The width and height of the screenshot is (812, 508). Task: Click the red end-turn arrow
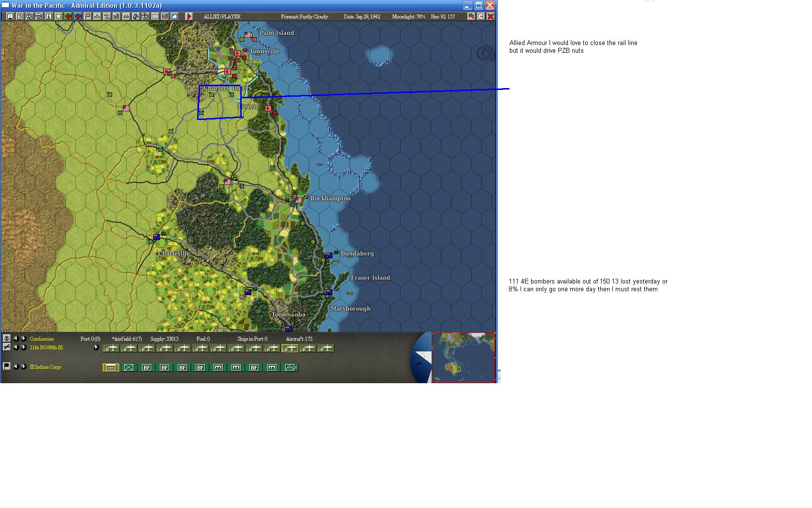[189, 16]
